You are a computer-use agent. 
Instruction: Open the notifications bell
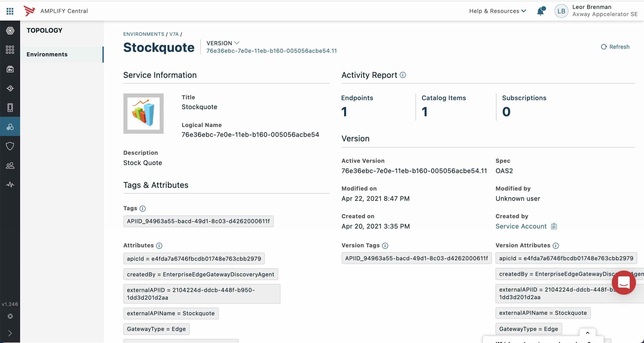tap(541, 11)
